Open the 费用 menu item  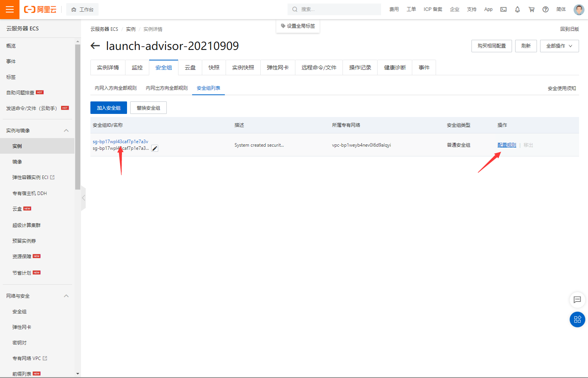pyautogui.click(x=394, y=9)
